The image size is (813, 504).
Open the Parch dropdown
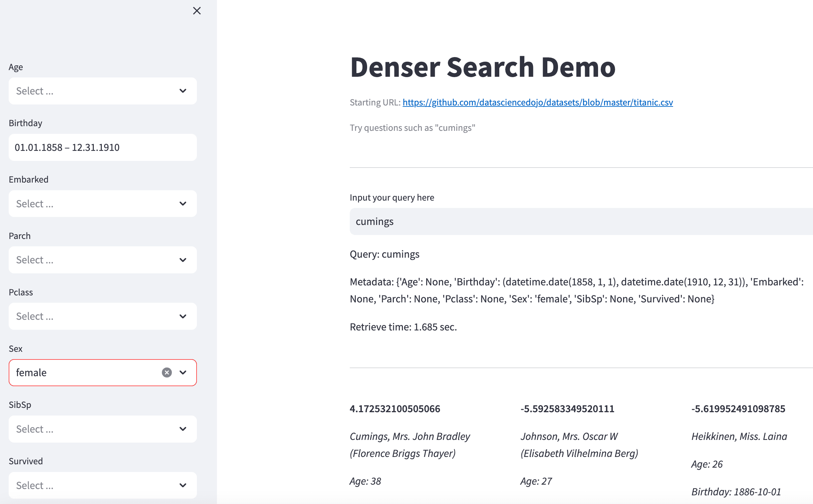103,260
